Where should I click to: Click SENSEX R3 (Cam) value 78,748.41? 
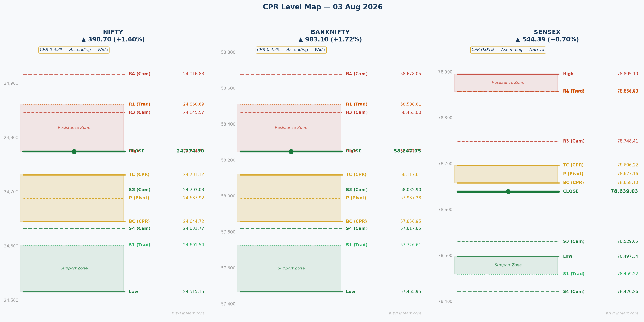tap(628, 141)
